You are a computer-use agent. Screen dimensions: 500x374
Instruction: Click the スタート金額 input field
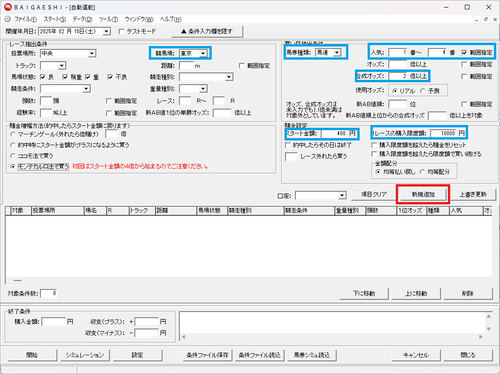click(339, 133)
